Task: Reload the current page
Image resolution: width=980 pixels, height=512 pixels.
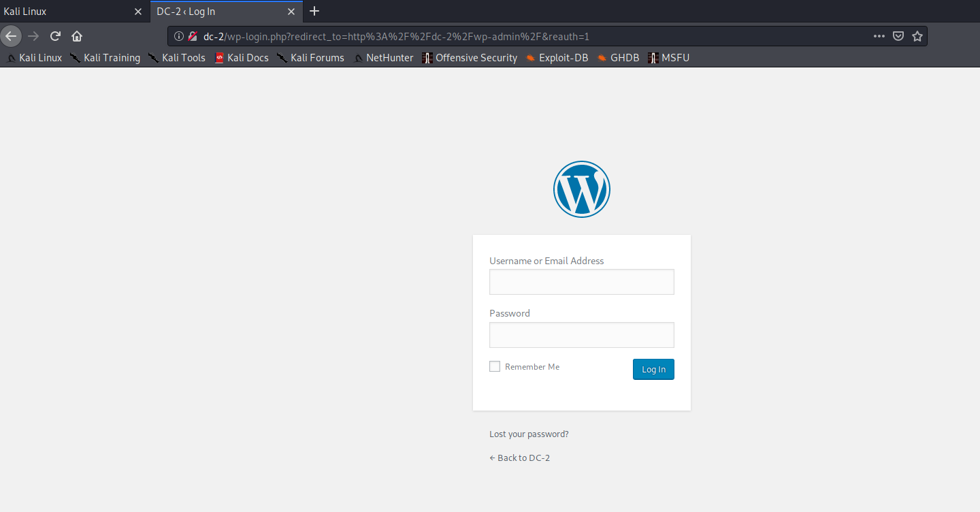Action: [56, 36]
